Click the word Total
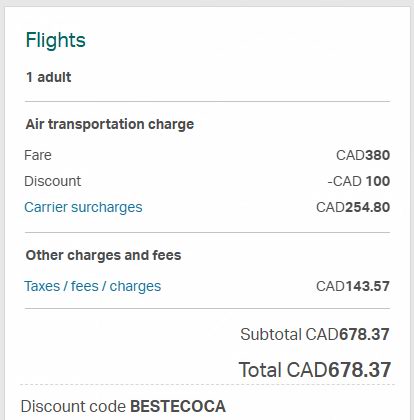This screenshot has height=420, width=414. (x=260, y=370)
